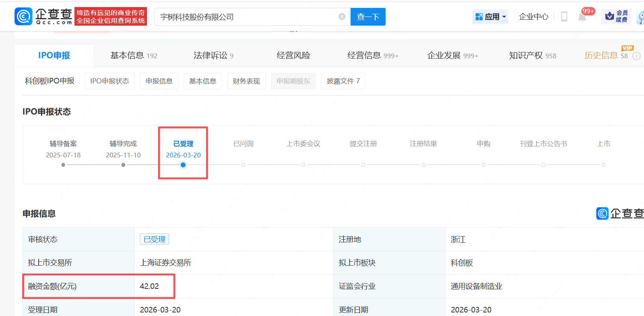The width and height of the screenshot is (644, 316).
Task: Click the 注册结果 timeline dot
Action: click(x=423, y=165)
